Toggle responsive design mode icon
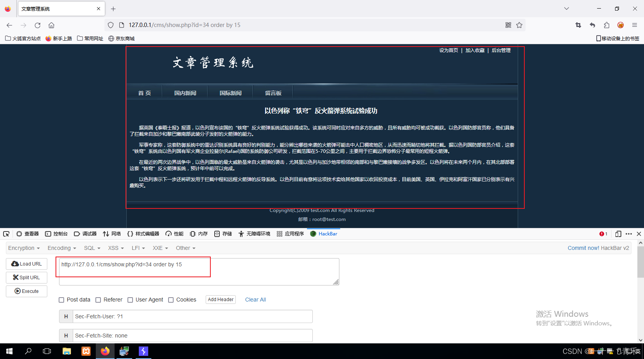 click(x=618, y=234)
